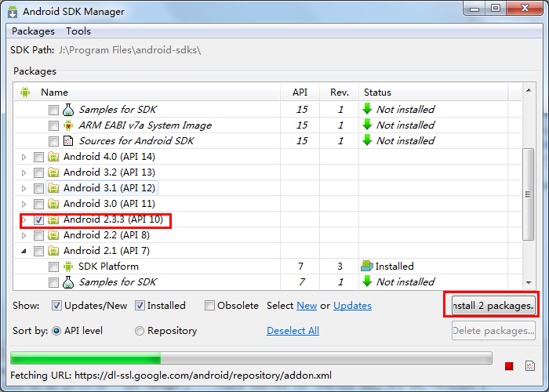Click the Android 3.1 (API 12) folder icon
The width and height of the screenshot is (549, 392).
(53, 188)
